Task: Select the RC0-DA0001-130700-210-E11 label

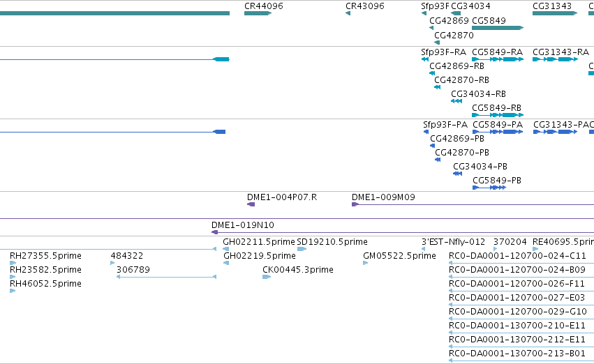Action: pos(517,326)
